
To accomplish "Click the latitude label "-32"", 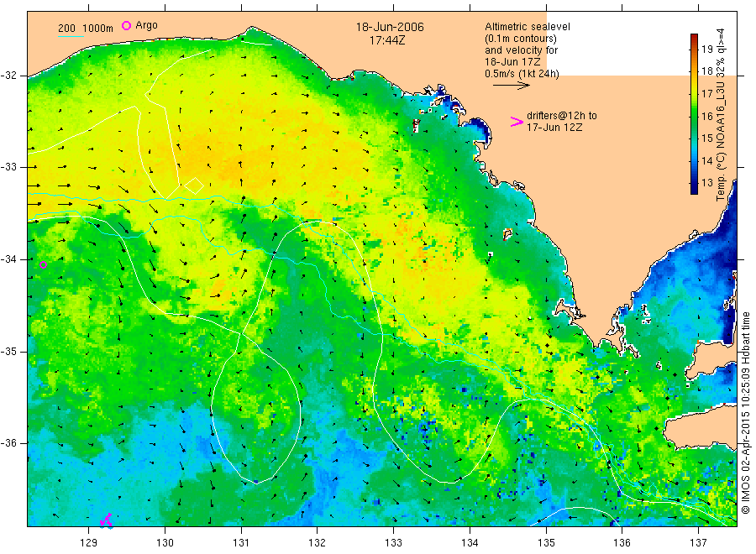I will pyautogui.click(x=8, y=76).
